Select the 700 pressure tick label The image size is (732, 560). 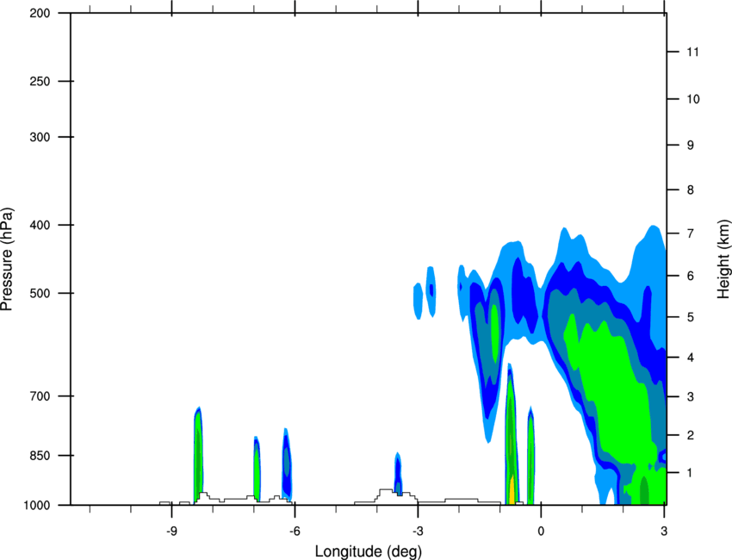tap(40, 396)
